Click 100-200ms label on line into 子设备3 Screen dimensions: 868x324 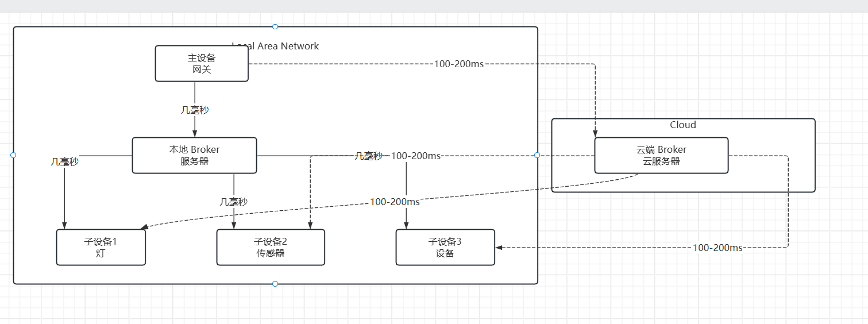718,248
